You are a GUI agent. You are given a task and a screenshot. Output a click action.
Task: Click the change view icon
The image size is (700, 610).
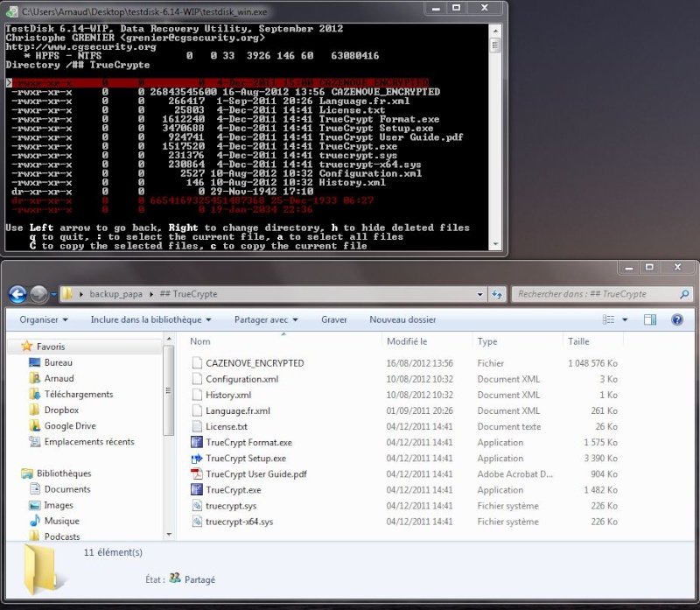click(608, 319)
